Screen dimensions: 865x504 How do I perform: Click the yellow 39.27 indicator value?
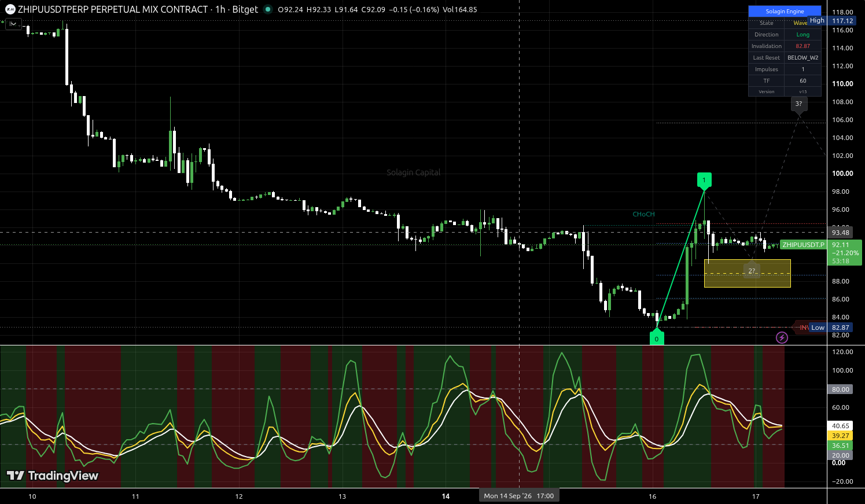tap(841, 436)
